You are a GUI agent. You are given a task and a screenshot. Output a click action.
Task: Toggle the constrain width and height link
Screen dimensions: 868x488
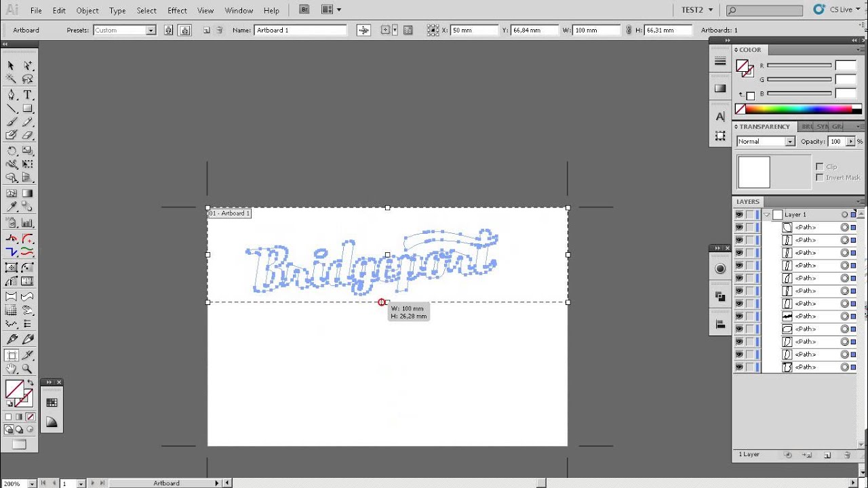click(x=629, y=30)
